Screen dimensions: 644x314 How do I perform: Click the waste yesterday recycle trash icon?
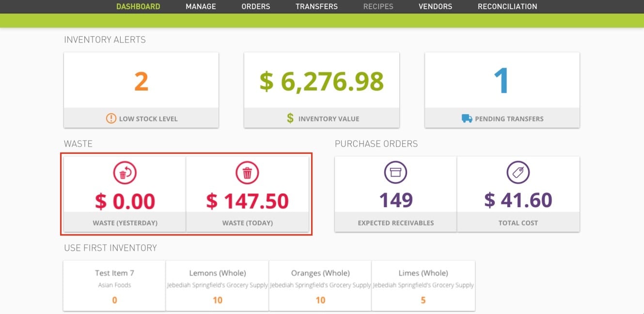tap(125, 172)
